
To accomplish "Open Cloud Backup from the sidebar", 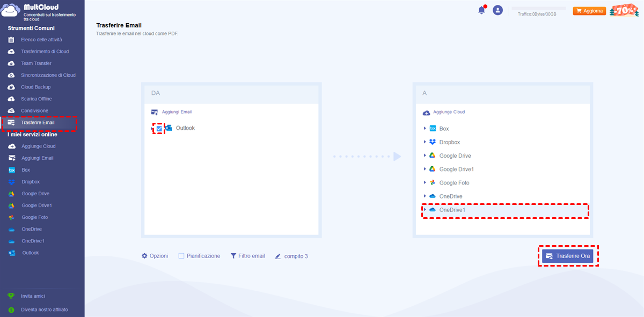I will point(35,87).
